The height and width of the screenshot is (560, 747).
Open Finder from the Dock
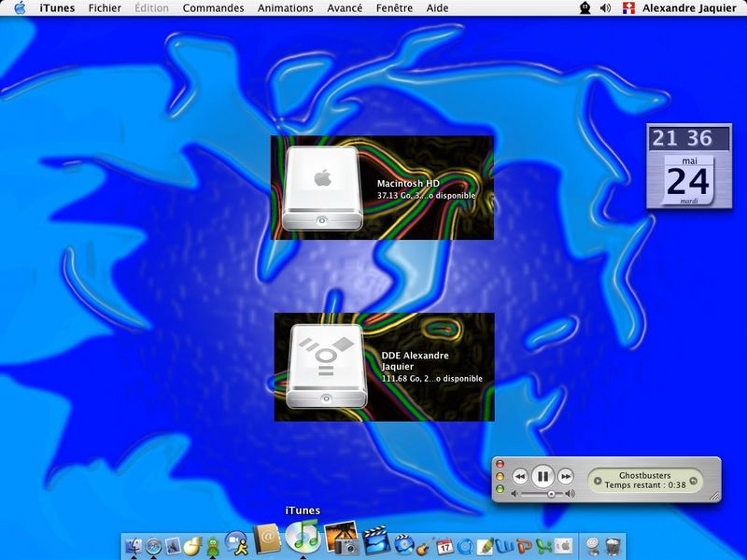134,546
